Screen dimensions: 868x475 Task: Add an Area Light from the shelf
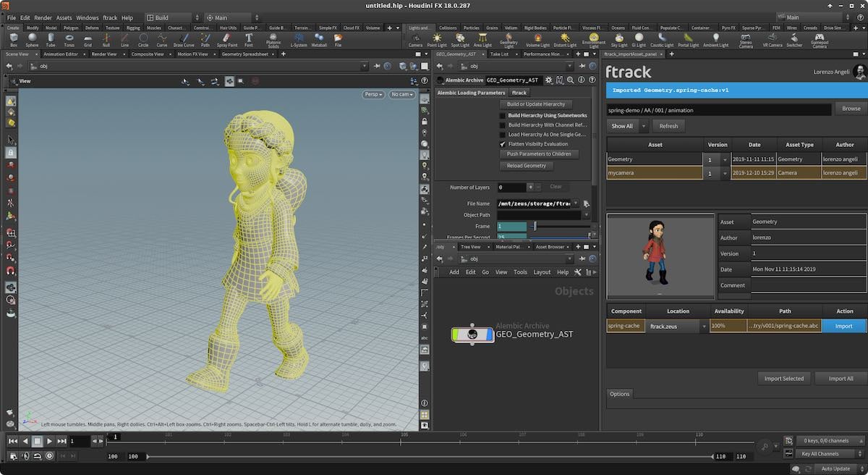pos(482,40)
